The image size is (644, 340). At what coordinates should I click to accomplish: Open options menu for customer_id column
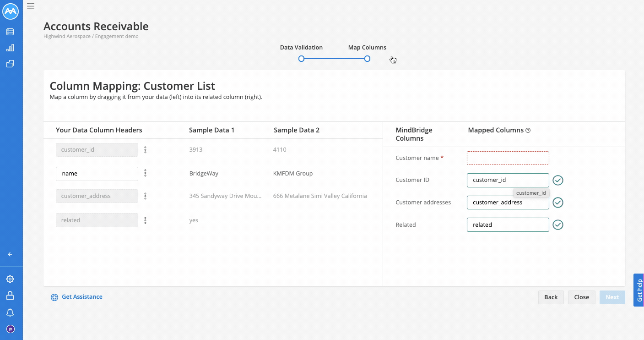click(146, 150)
